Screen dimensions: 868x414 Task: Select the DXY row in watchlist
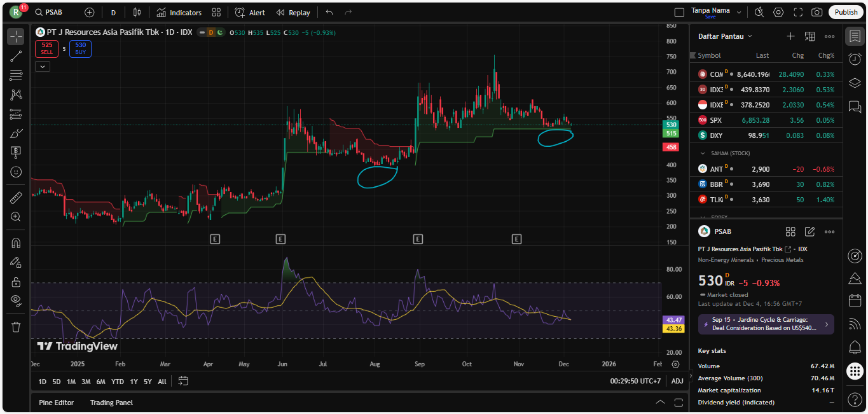click(x=766, y=135)
